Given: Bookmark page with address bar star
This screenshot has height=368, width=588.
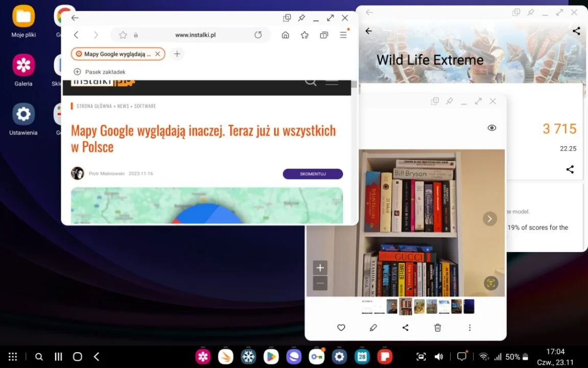Looking at the screenshot, I should 123,35.
